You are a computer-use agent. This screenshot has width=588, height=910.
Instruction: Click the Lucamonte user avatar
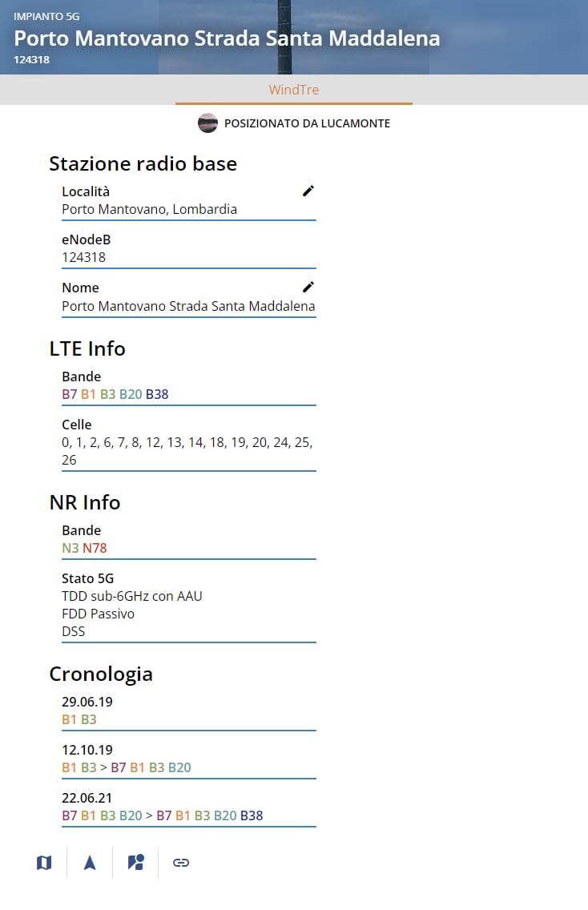(x=207, y=123)
